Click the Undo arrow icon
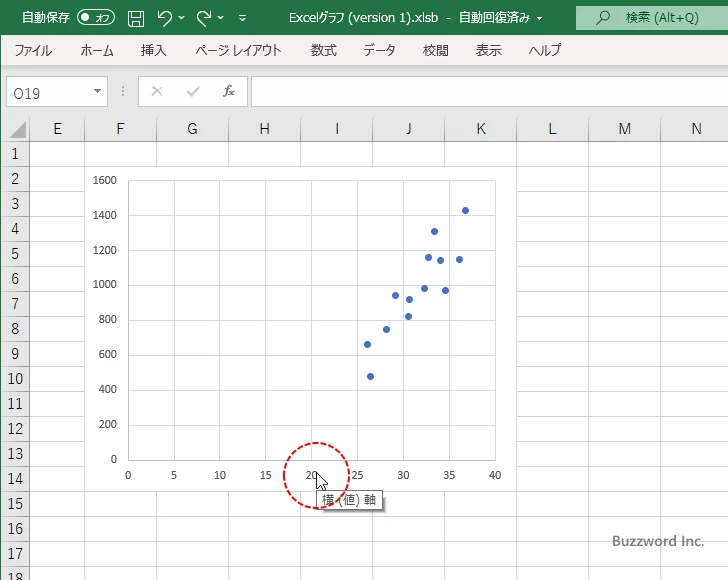The image size is (728, 580). click(x=164, y=18)
